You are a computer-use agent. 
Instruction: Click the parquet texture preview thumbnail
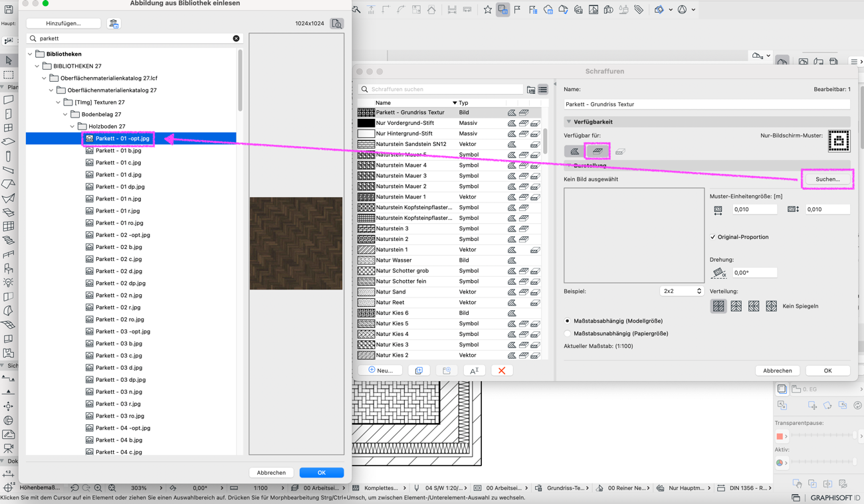coord(296,243)
